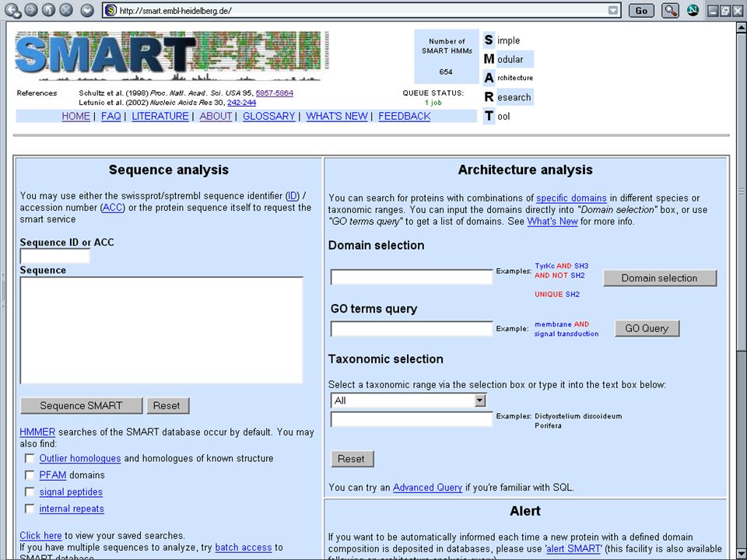The height and width of the screenshot is (560, 747).
Task: Click the SMART logo banner
Action: coord(172,56)
